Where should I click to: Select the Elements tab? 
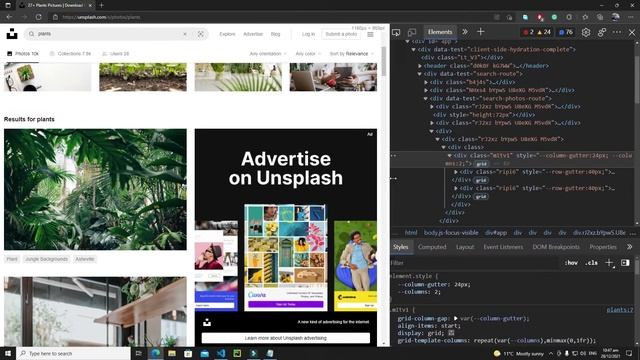click(x=440, y=32)
